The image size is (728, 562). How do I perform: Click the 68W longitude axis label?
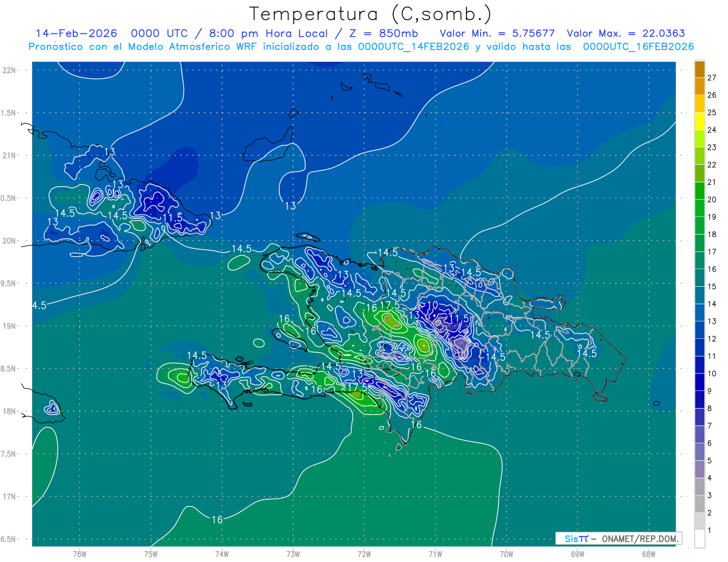pyautogui.click(x=648, y=554)
